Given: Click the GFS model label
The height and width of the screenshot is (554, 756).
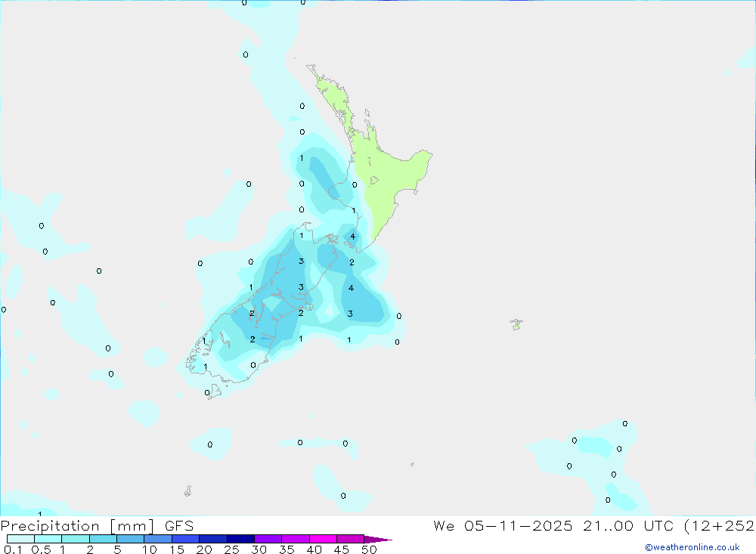Looking at the screenshot, I should (x=179, y=525).
